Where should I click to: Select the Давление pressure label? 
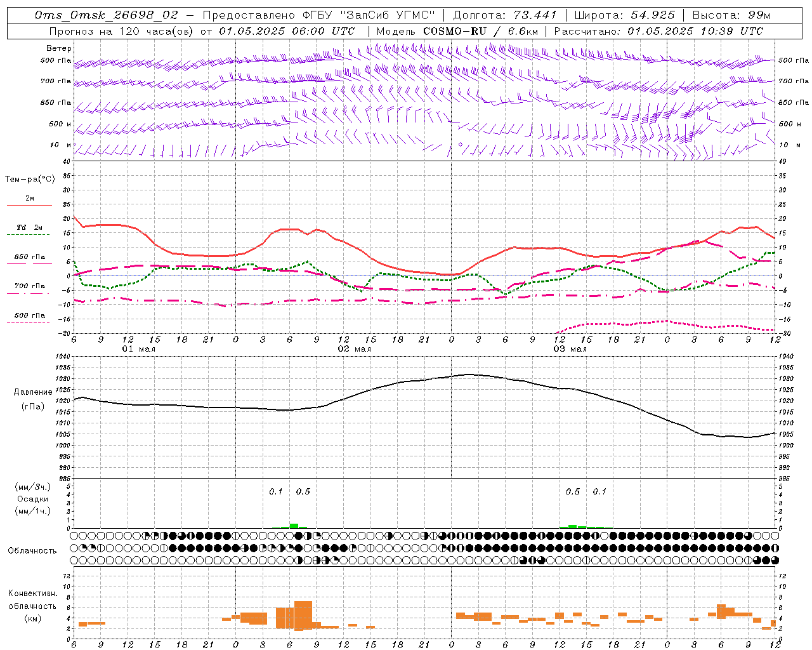[33, 392]
